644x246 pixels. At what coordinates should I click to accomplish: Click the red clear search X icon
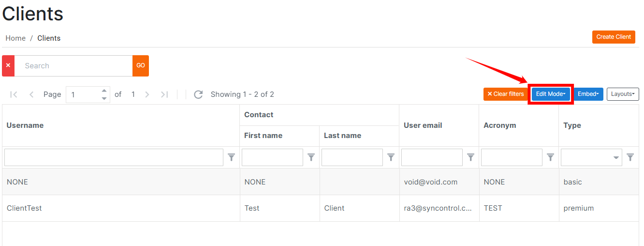tap(8, 66)
